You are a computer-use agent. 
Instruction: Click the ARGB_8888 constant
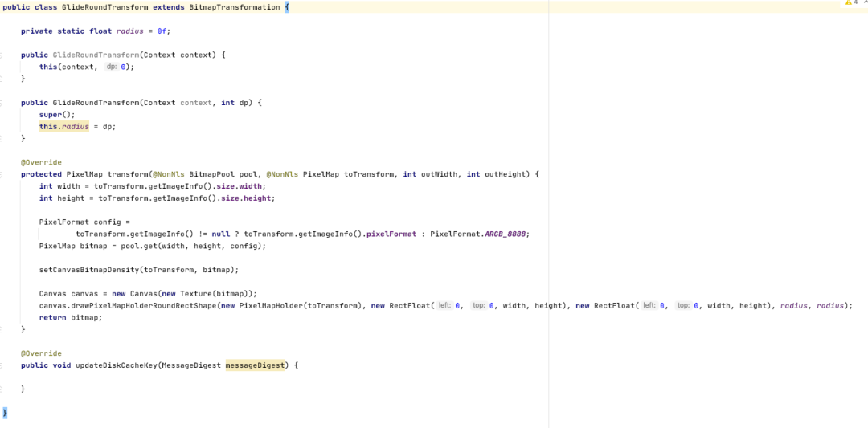(506, 234)
